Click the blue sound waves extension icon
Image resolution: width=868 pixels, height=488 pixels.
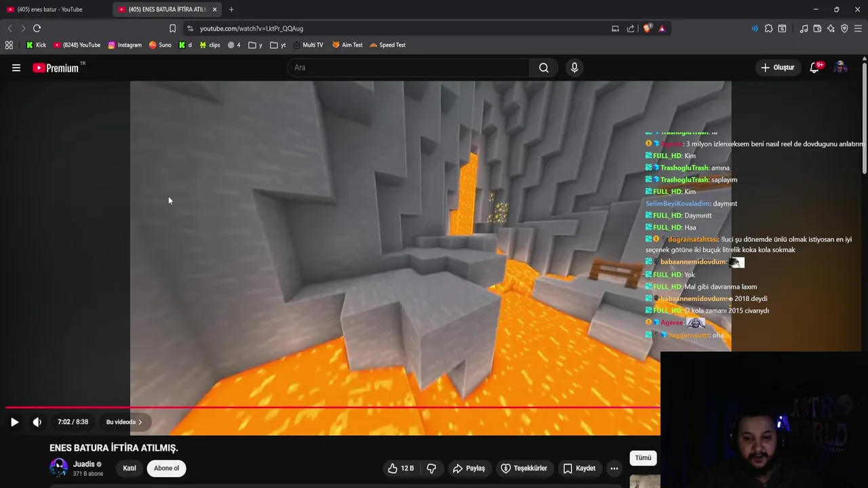(755, 28)
